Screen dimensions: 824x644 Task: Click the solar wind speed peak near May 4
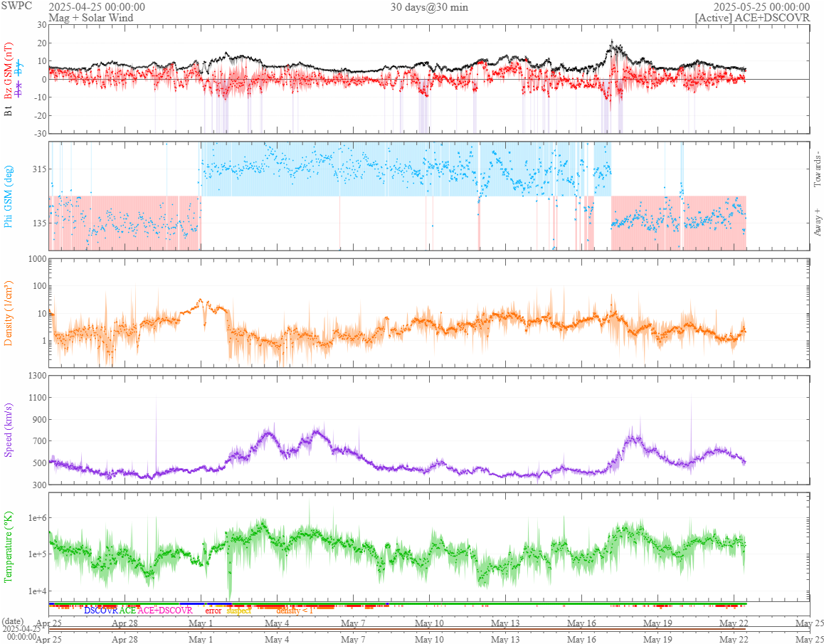(x=268, y=432)
